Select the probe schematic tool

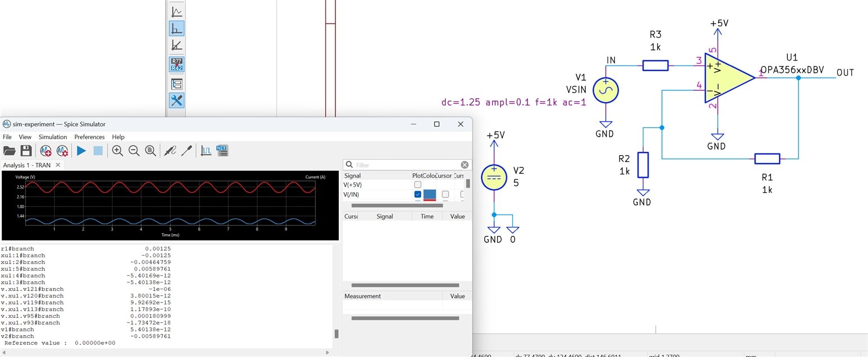coord(169,151)
